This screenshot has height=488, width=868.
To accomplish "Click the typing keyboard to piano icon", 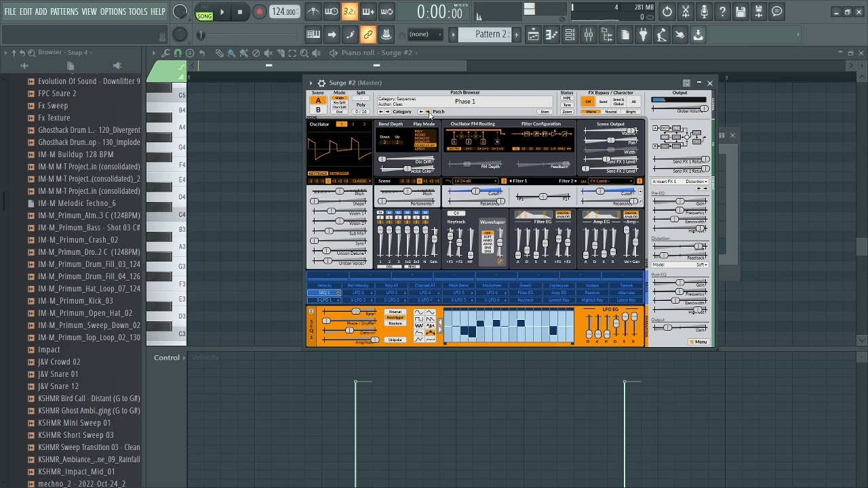I will (313, 35).
